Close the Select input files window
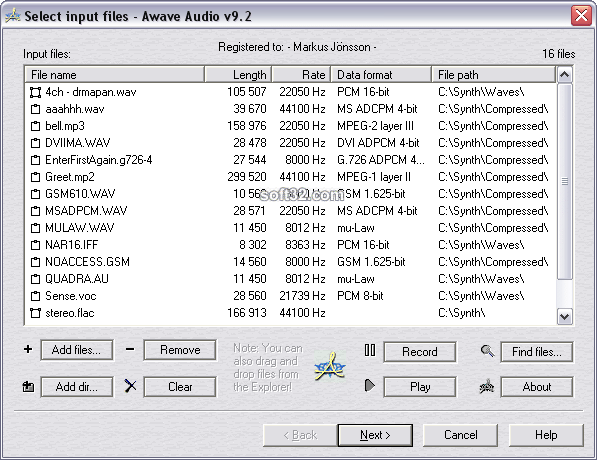The image size is (597, 460). pyautogui.click(x=581, y=16)
